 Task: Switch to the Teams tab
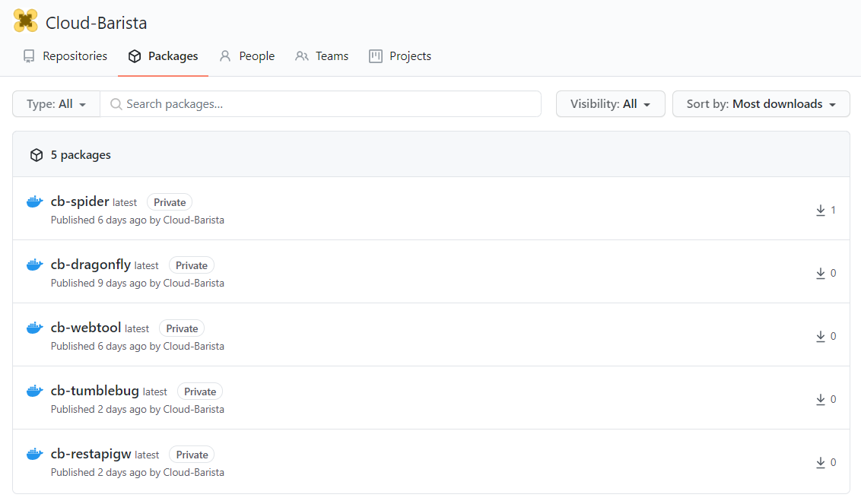click(322, 56)
